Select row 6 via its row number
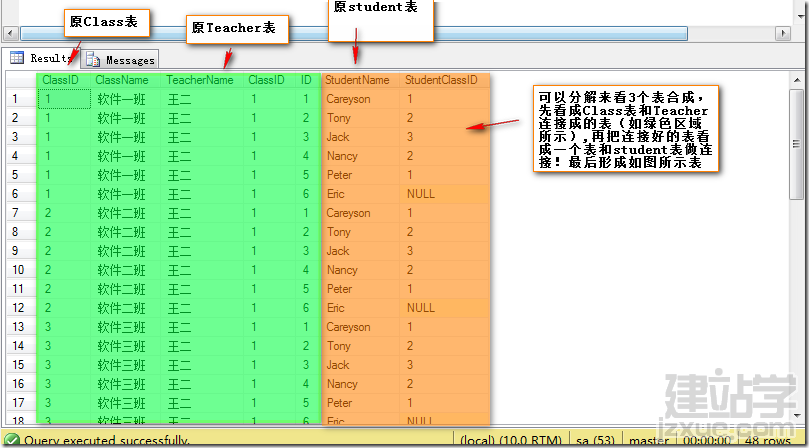The width and height of the screenshot is (809, 448). point(15,194)
